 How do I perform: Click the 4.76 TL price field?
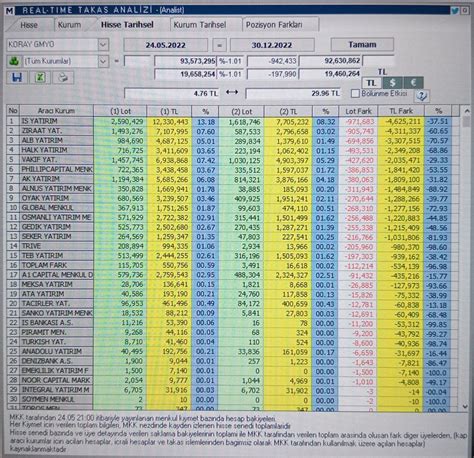tap(171, 94)
